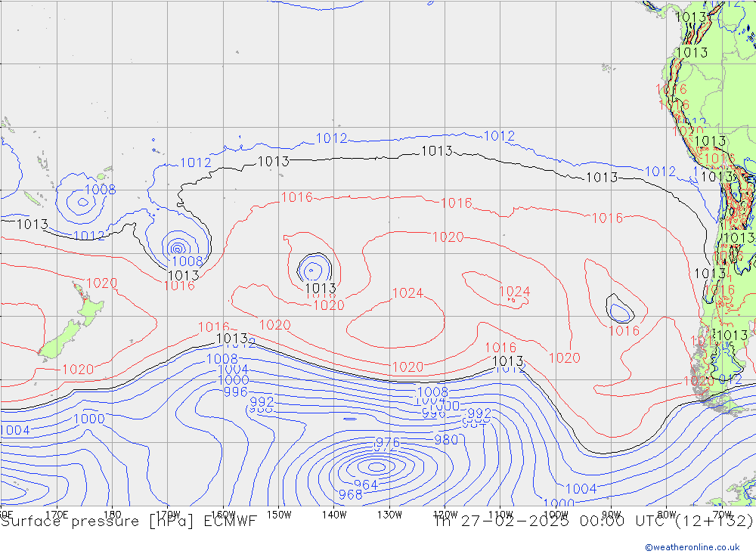
Task: Click the "100W" longitude label
Action: [x=556, y=515]
